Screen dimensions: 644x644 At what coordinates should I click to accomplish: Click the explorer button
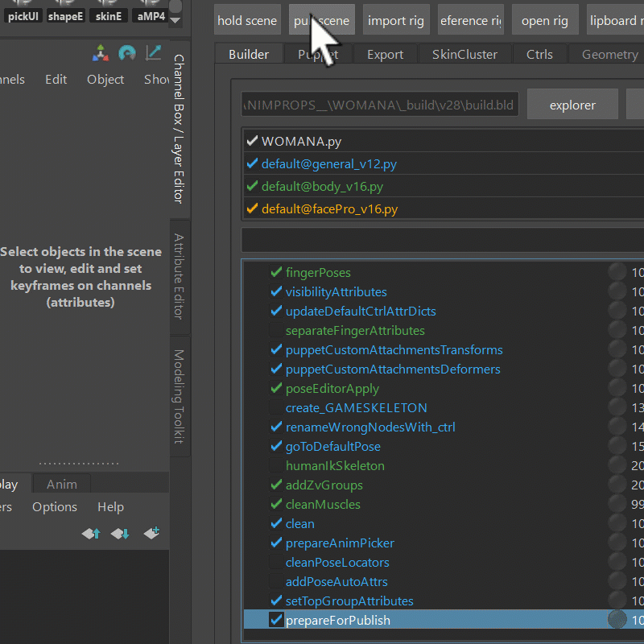tap(572, 105)
